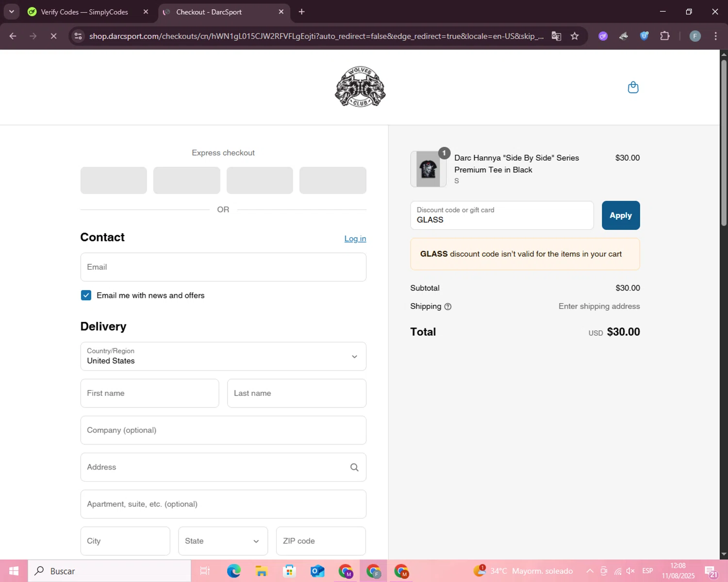
Task: Expand the Country/Region dropdown
Action: tap(223, 356)
